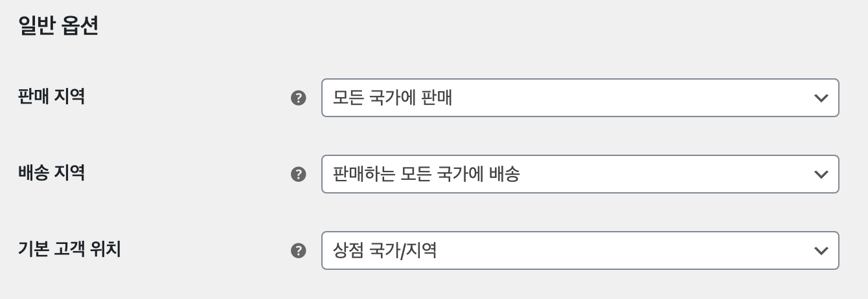The height and width of the screenshot is (299, 868).
Task: Expand the default customer location select box
Action: pos(580,250)
